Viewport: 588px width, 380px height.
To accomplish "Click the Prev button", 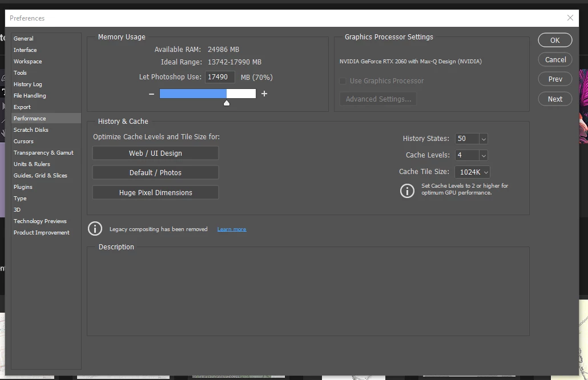I will point(555,79).
